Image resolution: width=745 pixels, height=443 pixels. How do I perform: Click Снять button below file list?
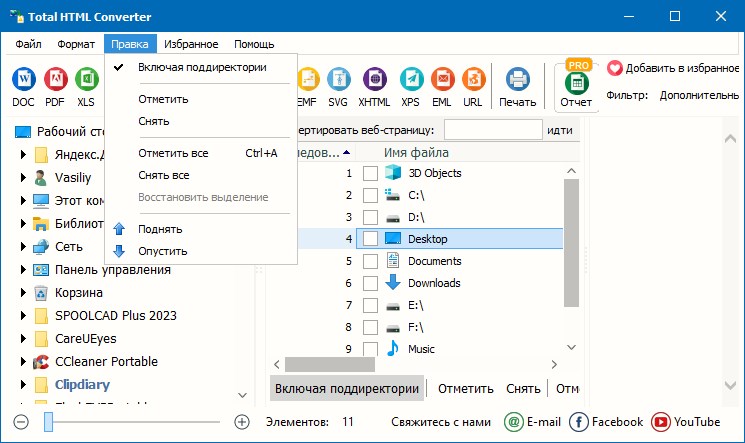523,389
